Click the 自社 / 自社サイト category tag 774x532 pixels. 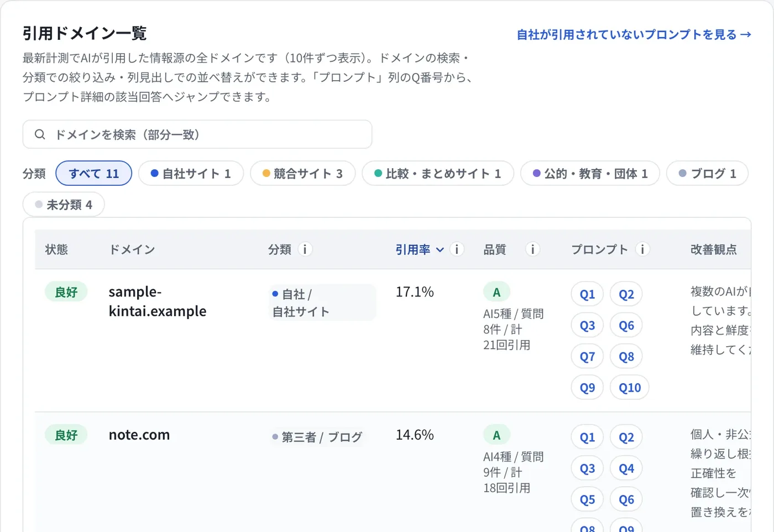point(322,302)
